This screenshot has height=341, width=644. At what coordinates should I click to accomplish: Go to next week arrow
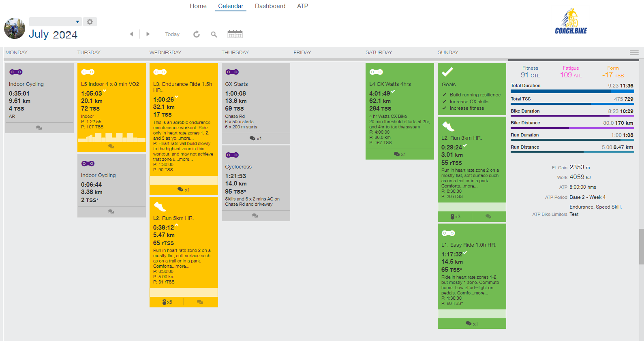[x=148, y=34]
